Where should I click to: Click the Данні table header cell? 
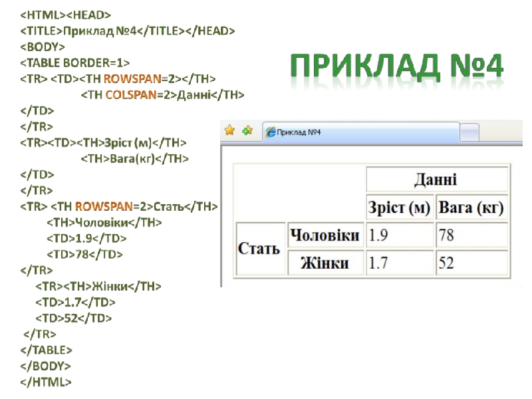[x=436, y=180]
